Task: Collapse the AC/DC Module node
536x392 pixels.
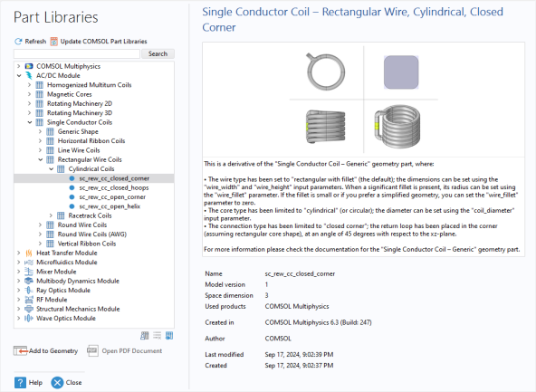Action: (19, 75)
